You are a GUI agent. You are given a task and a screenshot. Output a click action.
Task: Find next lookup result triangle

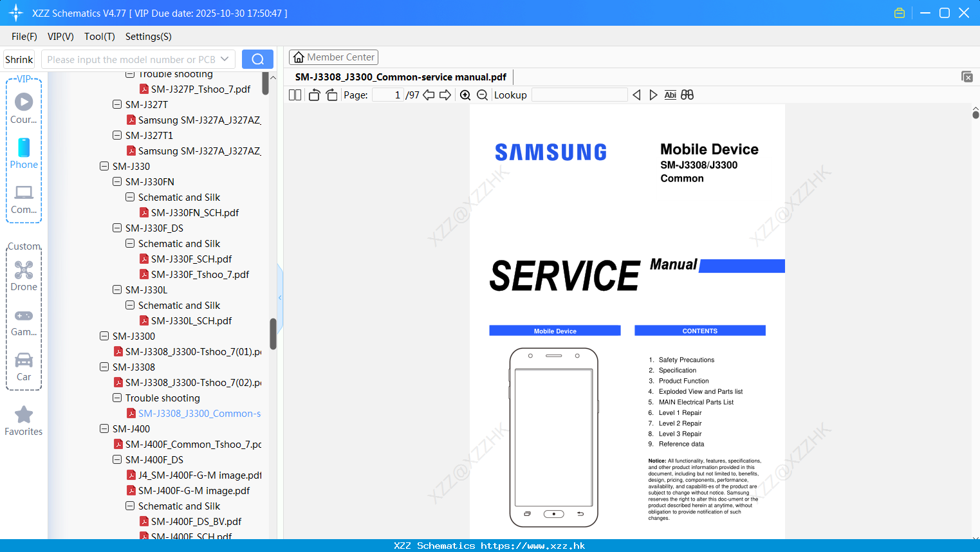pos(653,95)
